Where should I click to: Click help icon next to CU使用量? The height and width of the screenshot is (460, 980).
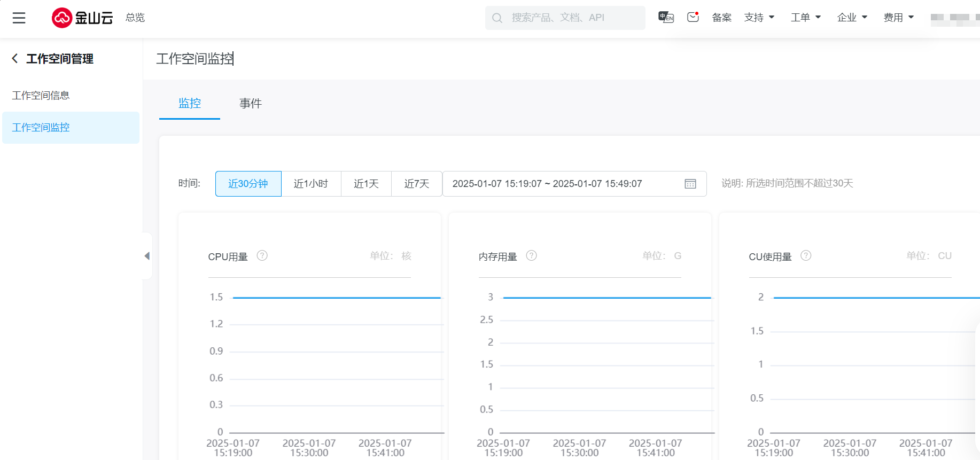[x=806, y=256]
